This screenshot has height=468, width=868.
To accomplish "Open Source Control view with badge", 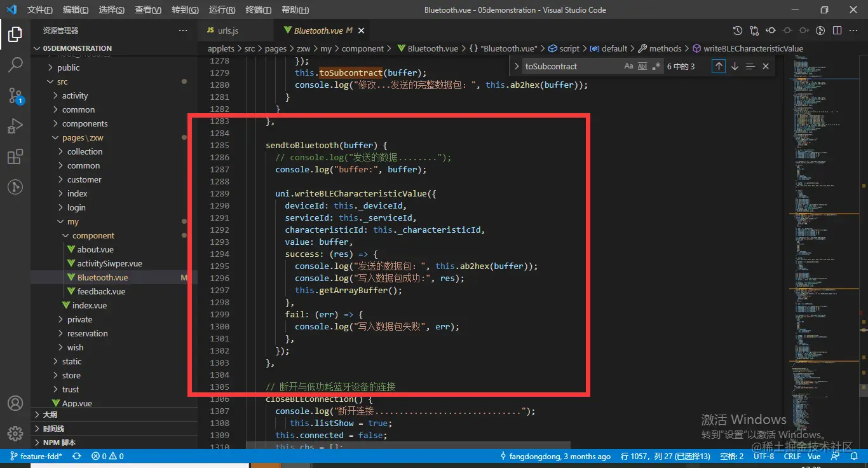I will tap(15, 95).
